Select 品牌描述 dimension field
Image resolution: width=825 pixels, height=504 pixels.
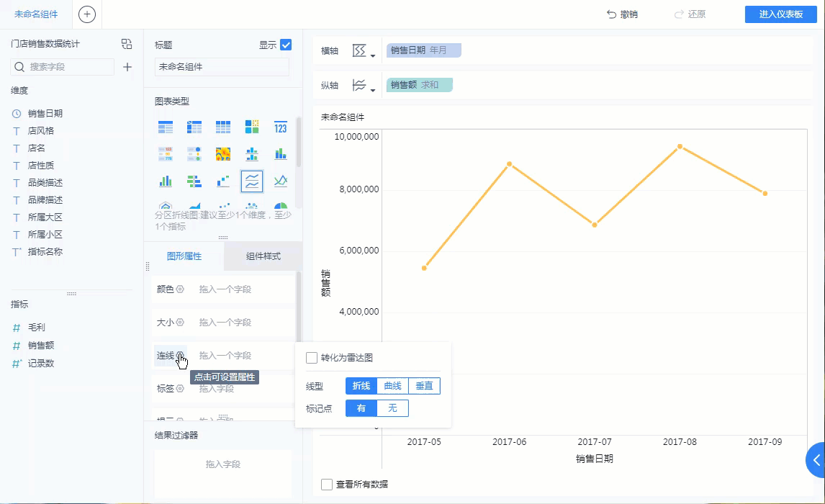[45, 200]
